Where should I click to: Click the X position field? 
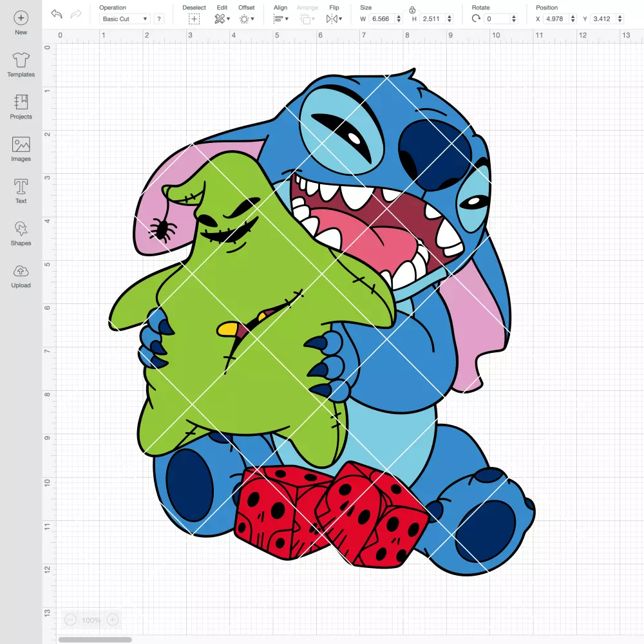tap(555, 19)
